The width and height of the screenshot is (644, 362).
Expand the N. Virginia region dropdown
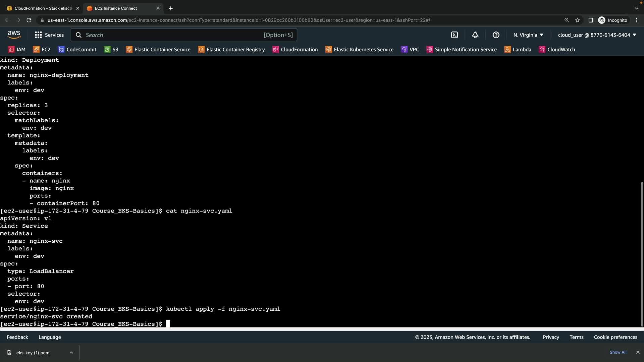pyautogui.click(x=528, y=35)
